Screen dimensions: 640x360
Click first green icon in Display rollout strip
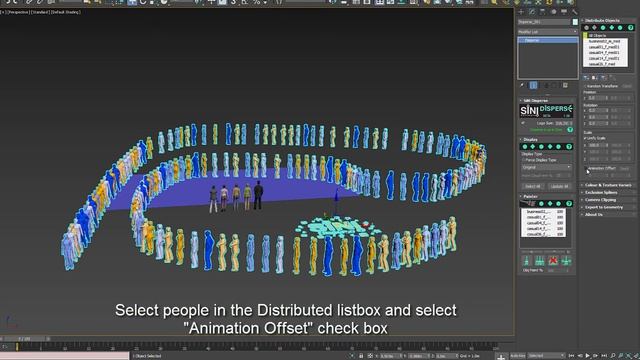[525, 147]
